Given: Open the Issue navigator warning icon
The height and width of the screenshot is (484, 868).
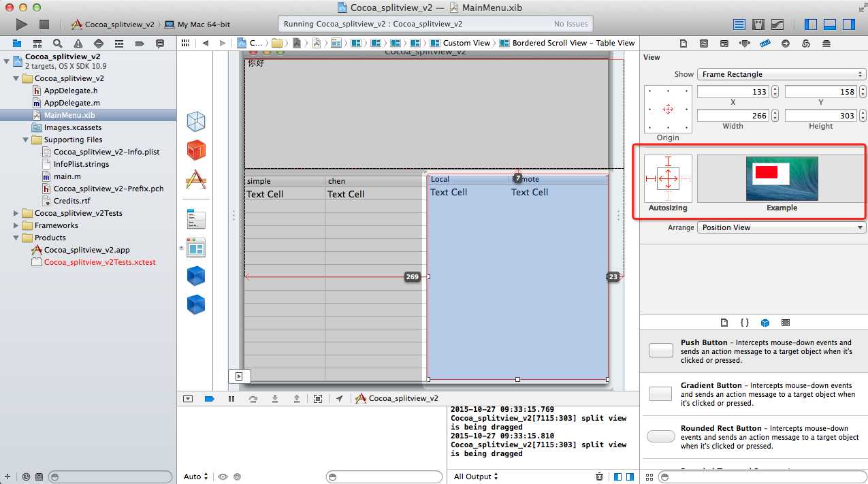Looking at the screenshot, I should point(78,43).
